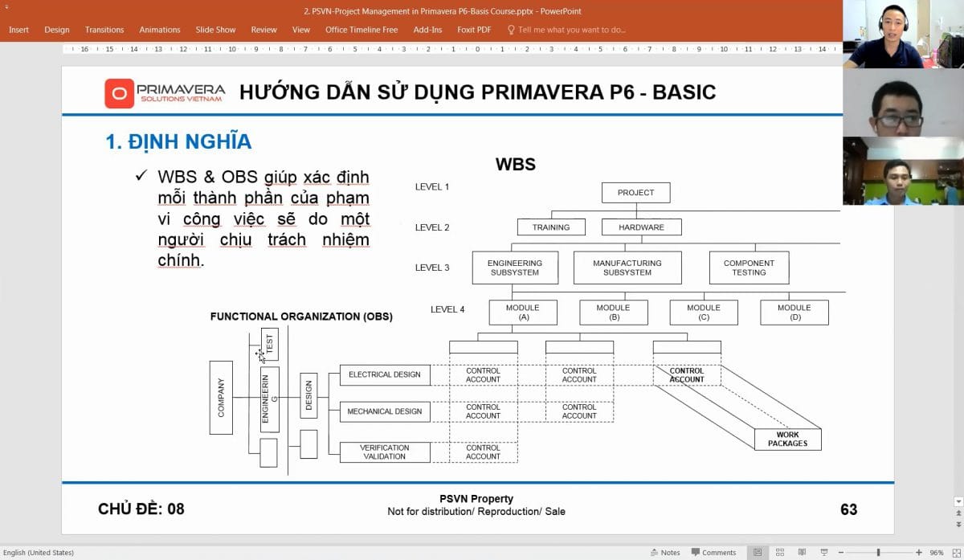
Task: Click English (United States) language indicator
Action: (x=39, y=553)
